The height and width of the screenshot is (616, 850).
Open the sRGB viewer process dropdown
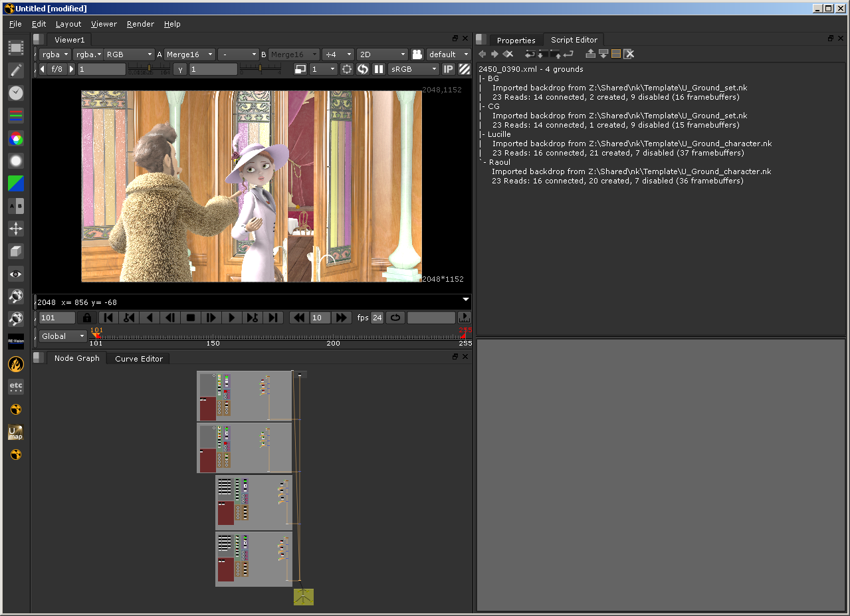(414, 69)
